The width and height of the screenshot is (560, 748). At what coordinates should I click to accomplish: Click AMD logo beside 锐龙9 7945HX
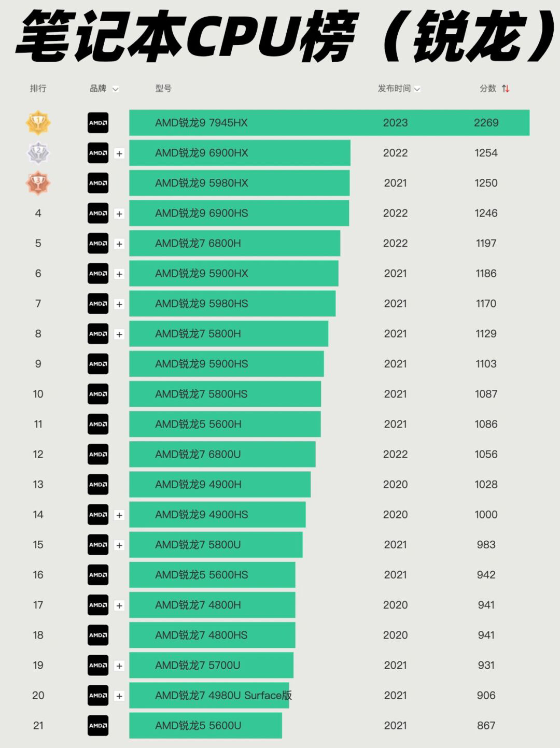tap(98, 123)
